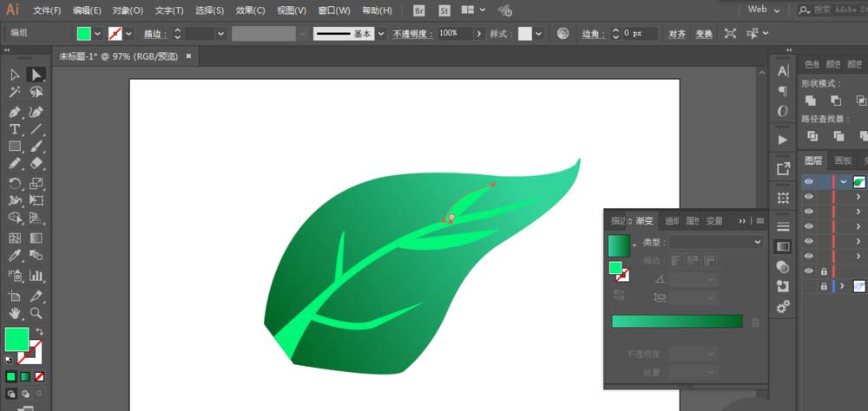The width and height of the screenshot is (868, 411).
Task: Select the Eraser tool
Action: click(36, 163)
